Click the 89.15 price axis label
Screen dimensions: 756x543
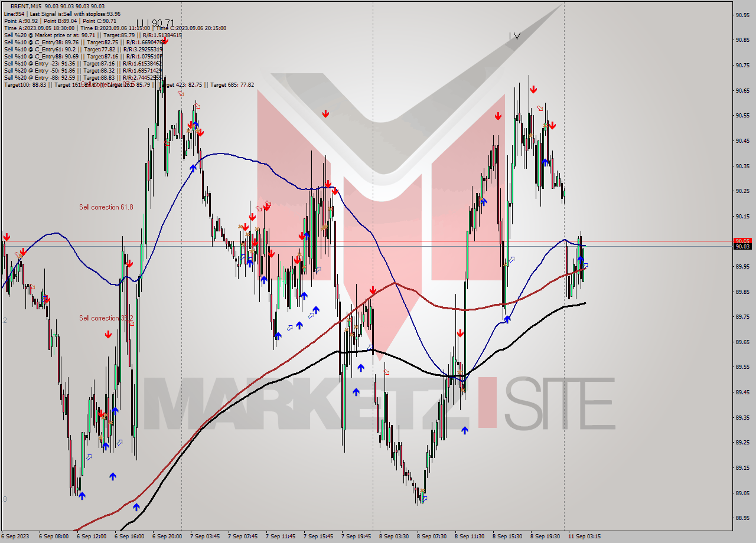coord(742,467)
